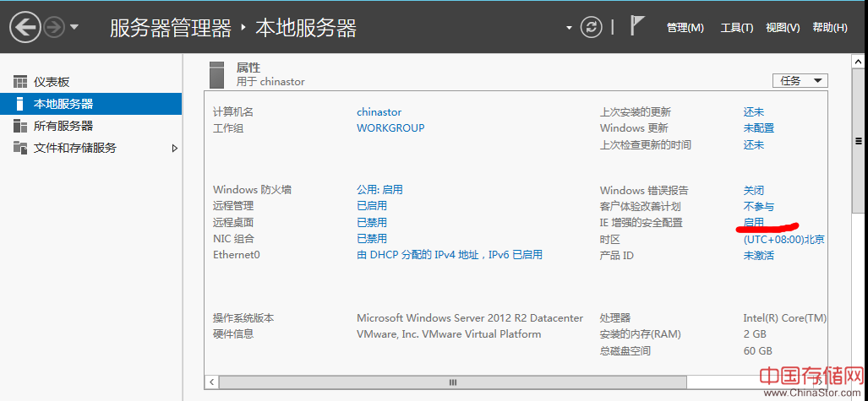The width and height of the screenshot is (868, 401).
Task: Click the 总磁盘空间 label
Action: [x=625, y=350]
